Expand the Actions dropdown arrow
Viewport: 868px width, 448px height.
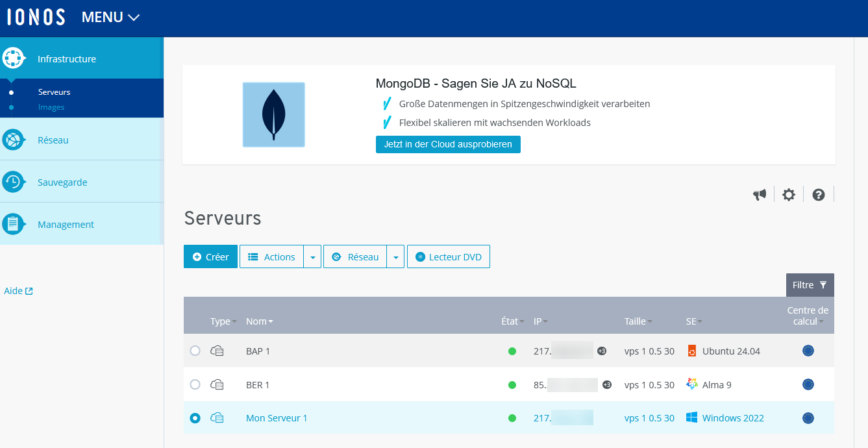pos(313,256)
